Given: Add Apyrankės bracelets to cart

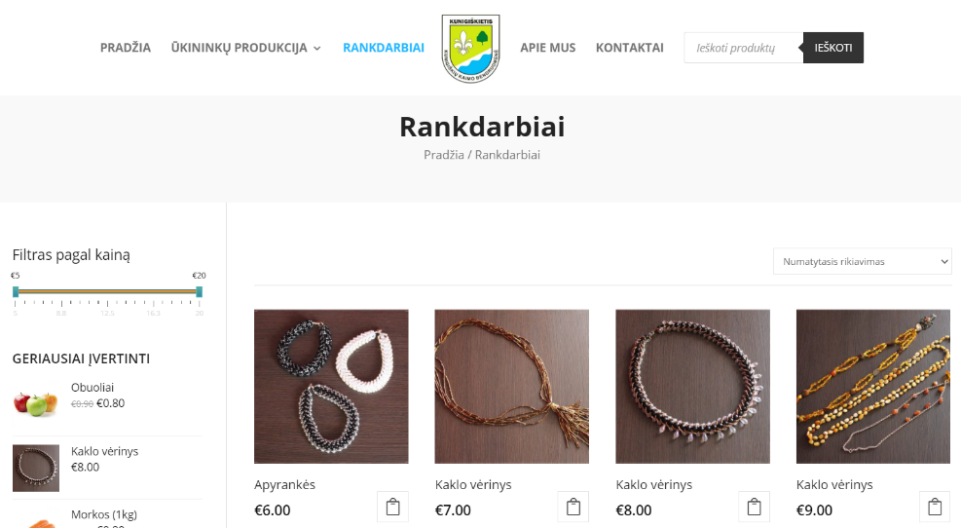Looking at the screenshot, I should point(393,507).
